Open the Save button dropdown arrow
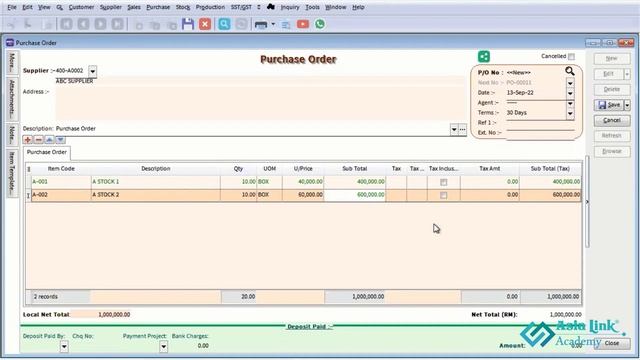The image size is (640, 360). pos(627,105)
